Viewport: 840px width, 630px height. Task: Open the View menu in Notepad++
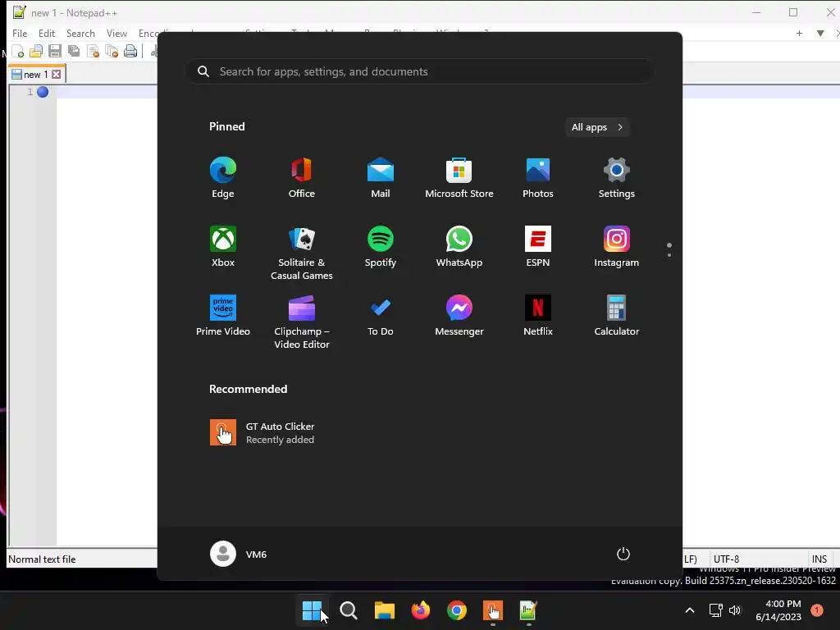(x=116, y=33)
